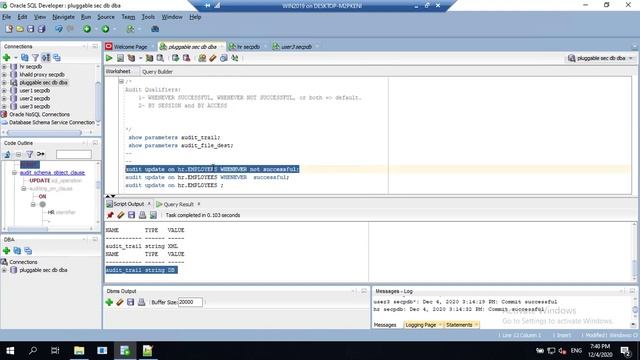Click the Save icon in Script Output toolbar
The height and width of the screenshot is (360, 640).
[x=131, y=215]
